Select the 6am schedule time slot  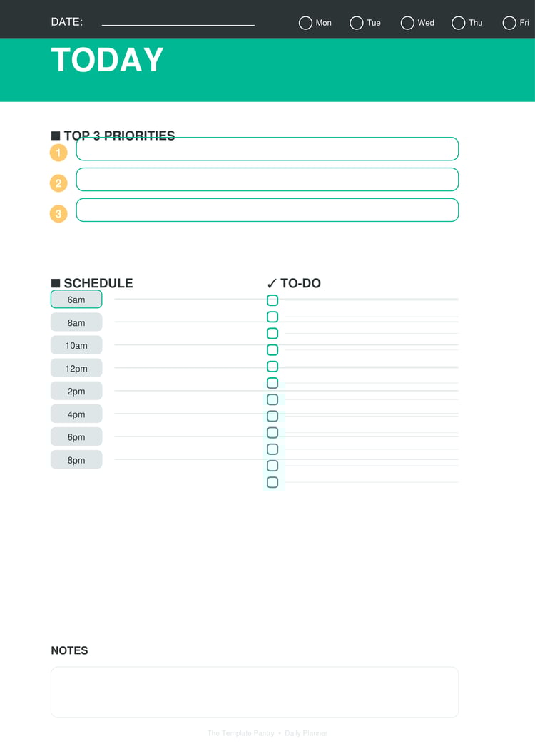click(76, 300)
